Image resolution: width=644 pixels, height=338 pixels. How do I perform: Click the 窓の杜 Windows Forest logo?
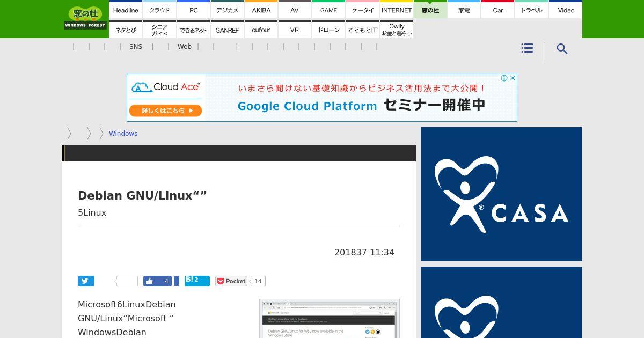[85, 18]
